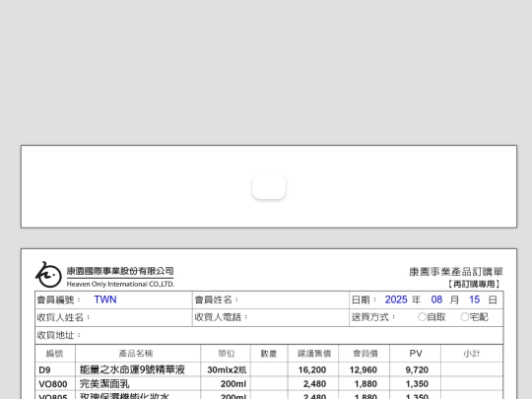Click the 產品名稱 column header
This screenshot has height=399, width=532.
click(136, 354)
